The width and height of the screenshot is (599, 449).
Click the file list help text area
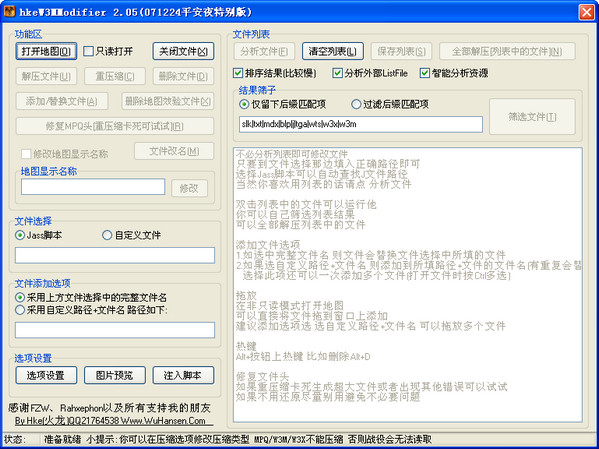(x=408, y=285)
